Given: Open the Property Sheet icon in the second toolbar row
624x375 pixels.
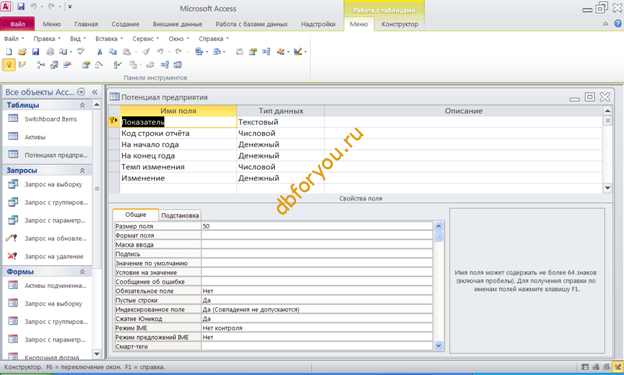Looking at the screenshot, I should coord(86,65).
